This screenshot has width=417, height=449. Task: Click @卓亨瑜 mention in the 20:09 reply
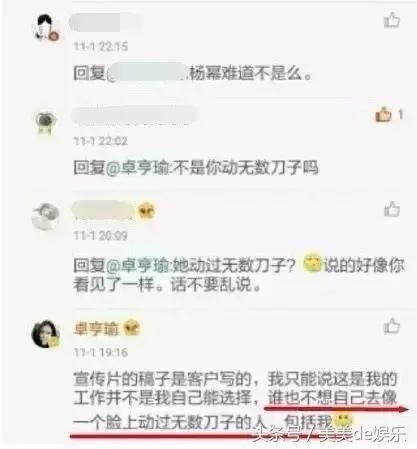139,265
